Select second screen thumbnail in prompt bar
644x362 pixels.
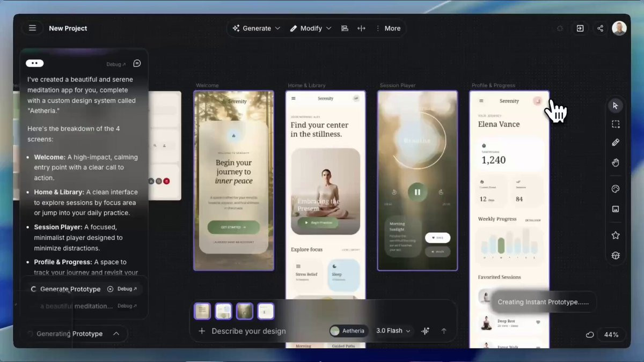(223, 311)
